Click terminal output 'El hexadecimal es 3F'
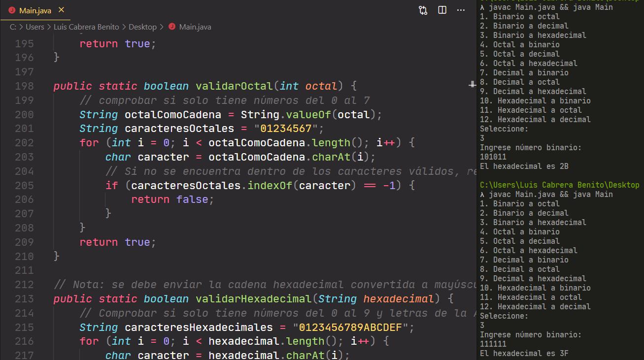644x360 pixels. (524, 354)
